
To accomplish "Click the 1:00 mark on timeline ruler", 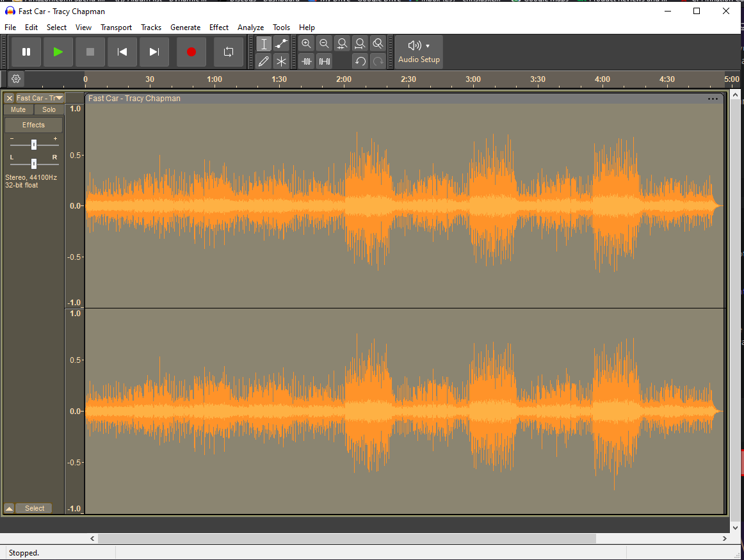I will pyautogui.click(x=214, y=79).
